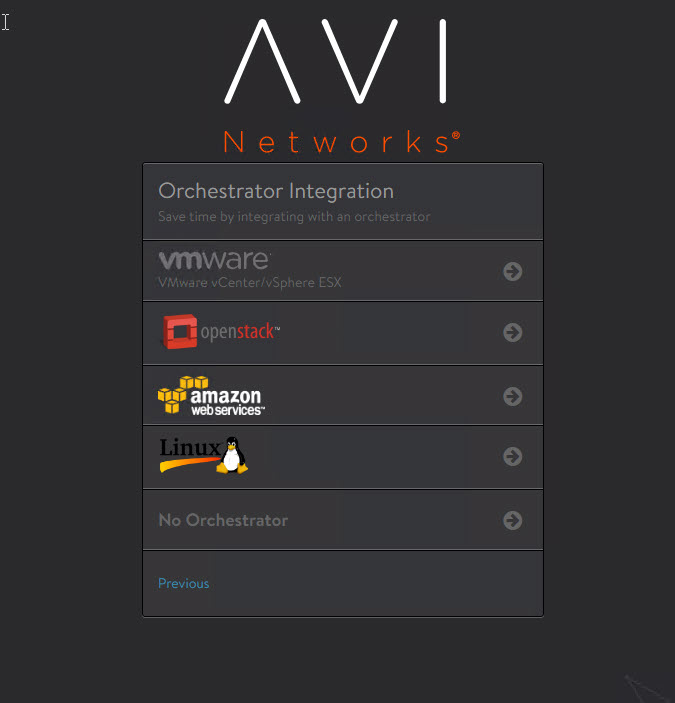This screenshot has width=675, height=703.
Task: Choose the Amazon Web Services logo
Action: [x=211, y=395]
